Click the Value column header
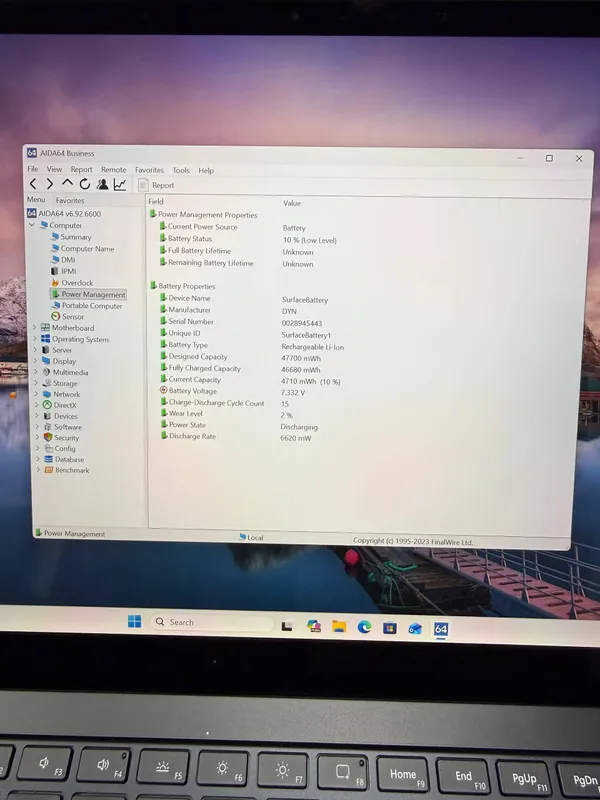 click(x=292, y=203)
